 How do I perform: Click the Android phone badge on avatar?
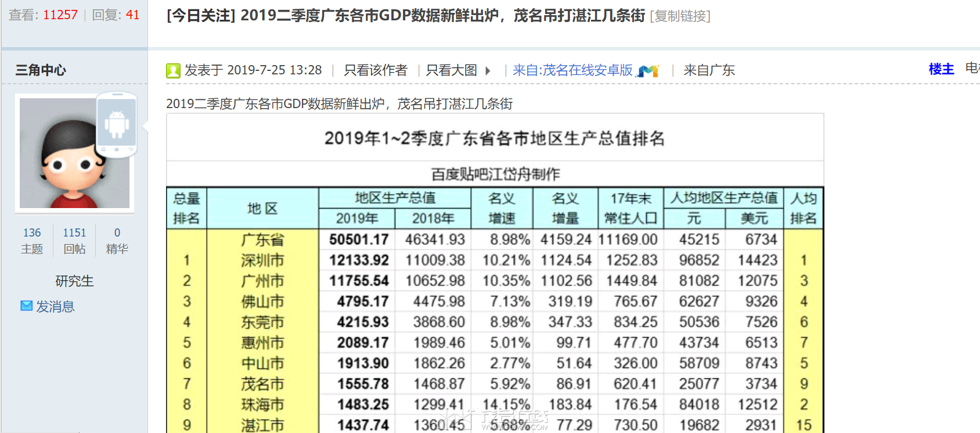coord(117,124)
